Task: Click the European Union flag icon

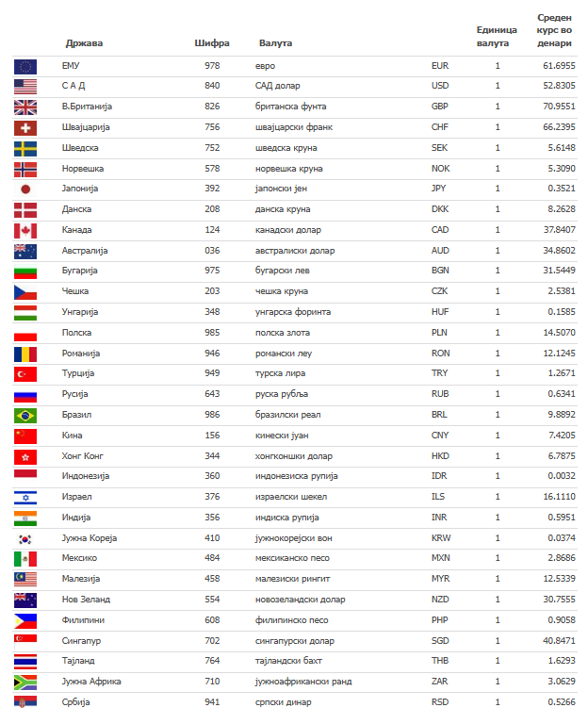Action: pos(25,66)
